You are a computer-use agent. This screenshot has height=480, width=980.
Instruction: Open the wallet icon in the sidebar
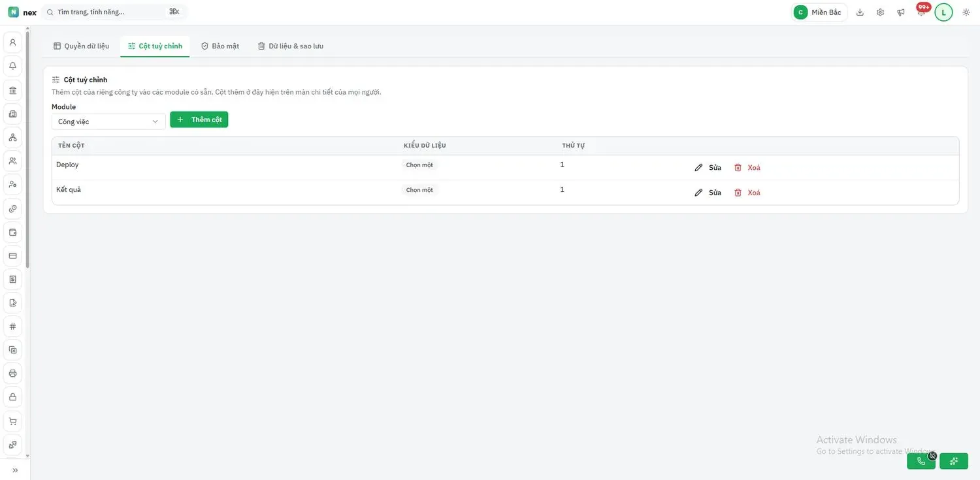[12, 232]
